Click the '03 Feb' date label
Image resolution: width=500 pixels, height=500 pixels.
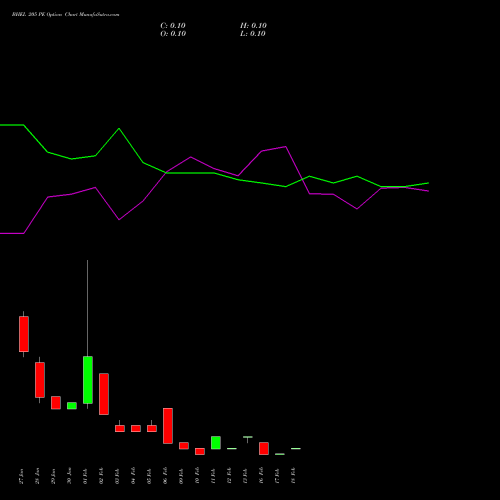pos(118,476)
